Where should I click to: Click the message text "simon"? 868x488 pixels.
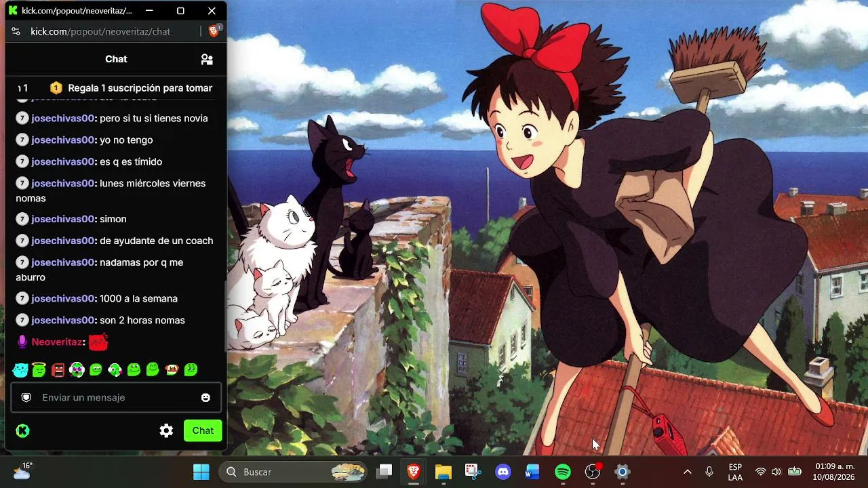(x=113, y=219)
